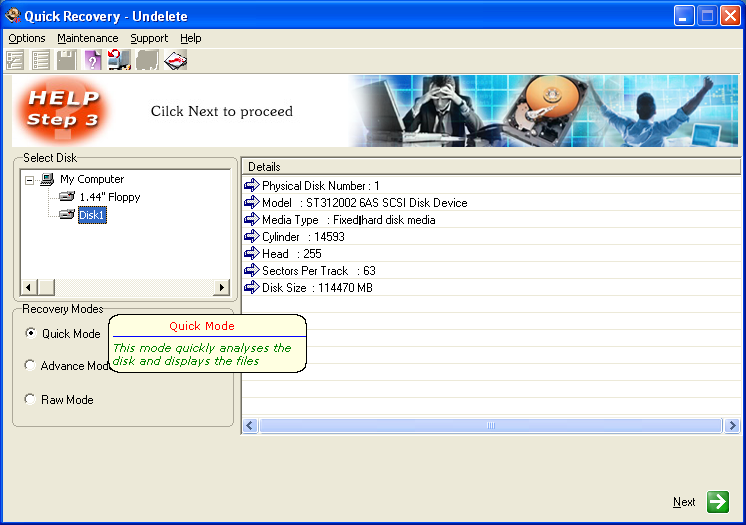Click the arrow icon beside Head row
The width and height of the screenshot is (746, 525).
(x=251, y=253)
